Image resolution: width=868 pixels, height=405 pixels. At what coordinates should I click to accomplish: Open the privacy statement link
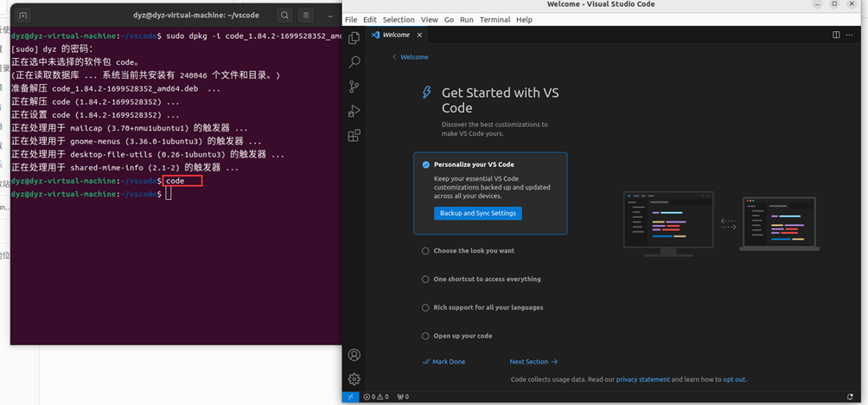click(642, 380)
